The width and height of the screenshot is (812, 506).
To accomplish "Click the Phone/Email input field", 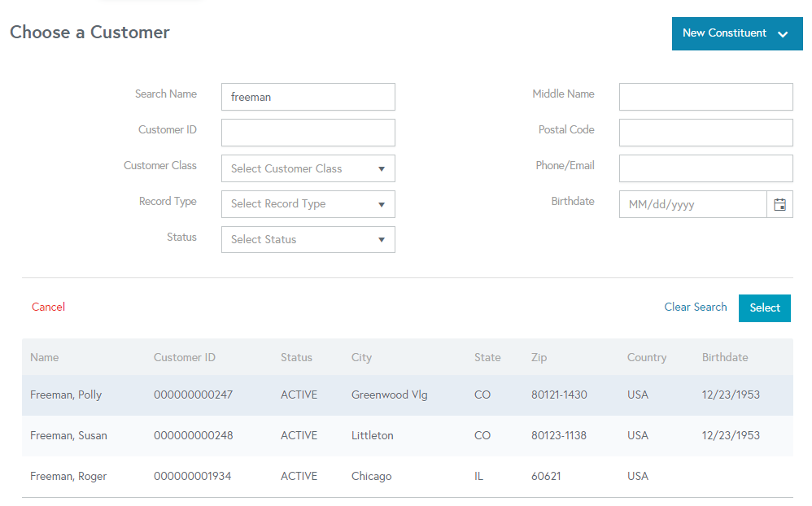I will click(x=706, y=168).
